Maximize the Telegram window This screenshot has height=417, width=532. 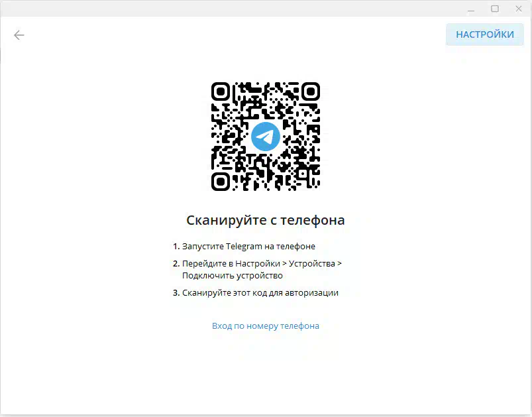(x=495, y=9)
